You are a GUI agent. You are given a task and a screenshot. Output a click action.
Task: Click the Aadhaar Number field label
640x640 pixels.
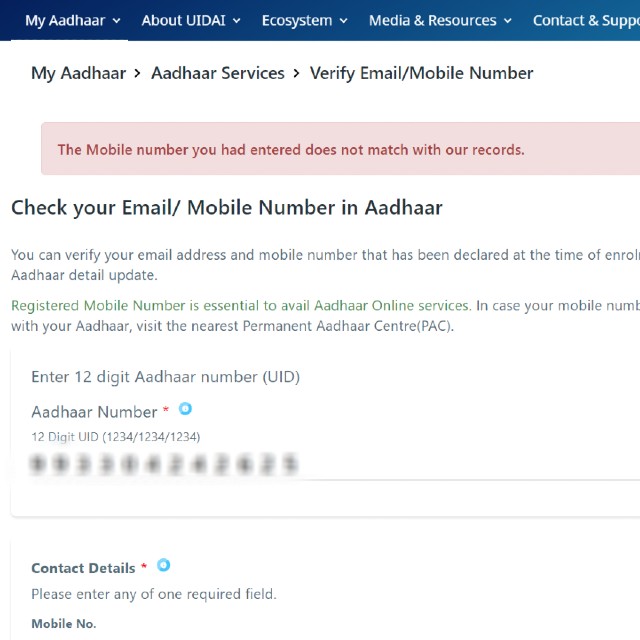(x=94, y=412)
